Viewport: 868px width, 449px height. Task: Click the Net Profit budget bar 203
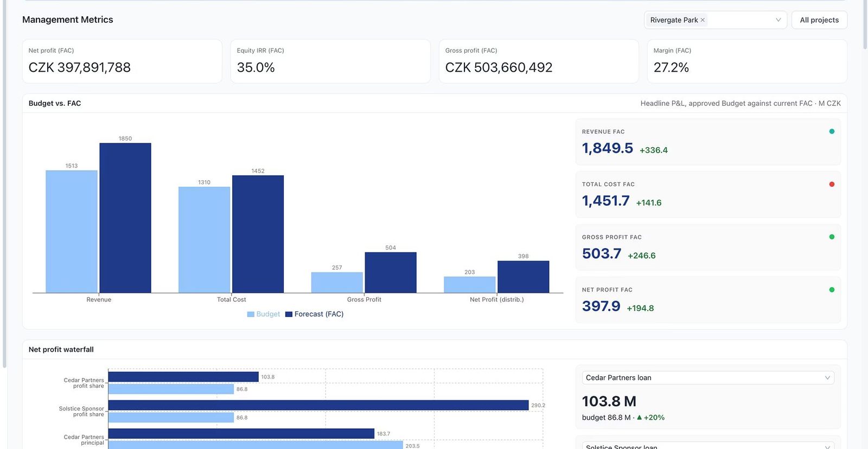point(470,284)
